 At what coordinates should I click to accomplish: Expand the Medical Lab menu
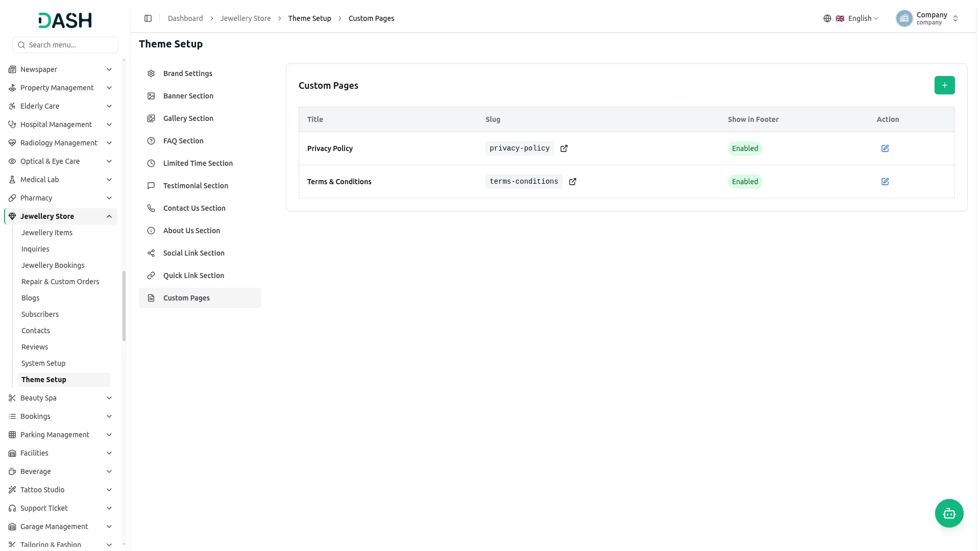click(60, 180)
